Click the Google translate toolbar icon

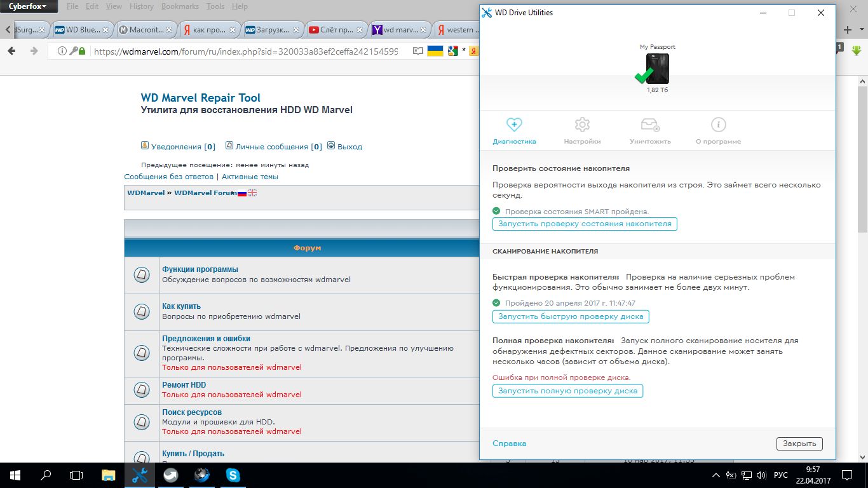(x=453, y=51)
